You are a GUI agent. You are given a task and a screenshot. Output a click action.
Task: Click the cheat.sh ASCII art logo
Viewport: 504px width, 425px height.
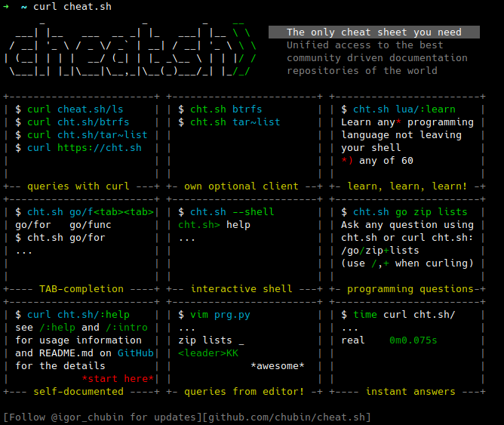click(132, 51)
